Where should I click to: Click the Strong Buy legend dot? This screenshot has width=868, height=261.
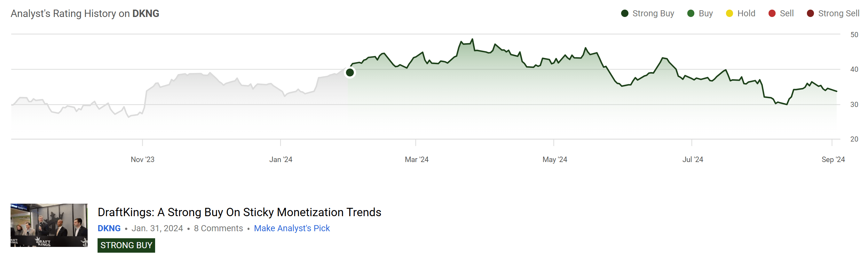pyautogui.click(x=624, y=13)
